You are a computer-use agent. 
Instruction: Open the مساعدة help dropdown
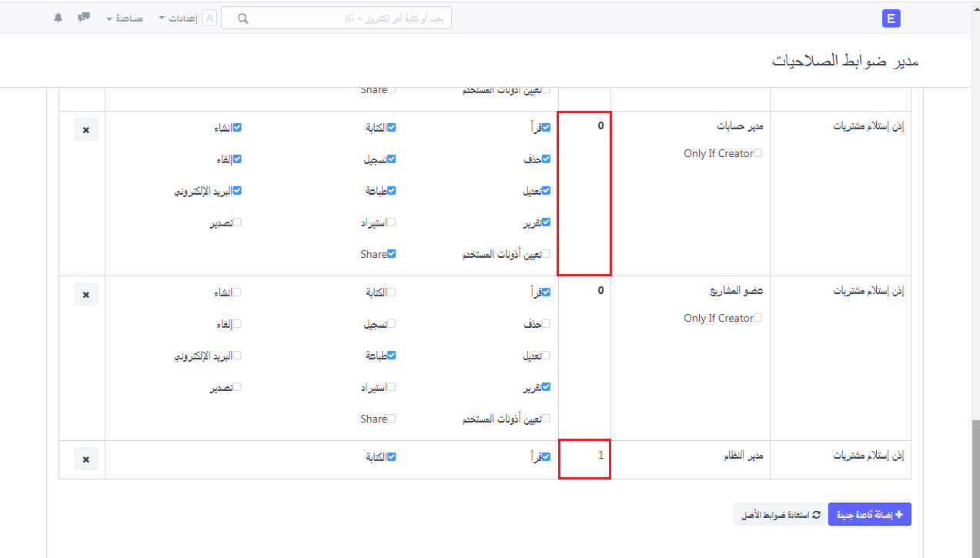point(124,18)
